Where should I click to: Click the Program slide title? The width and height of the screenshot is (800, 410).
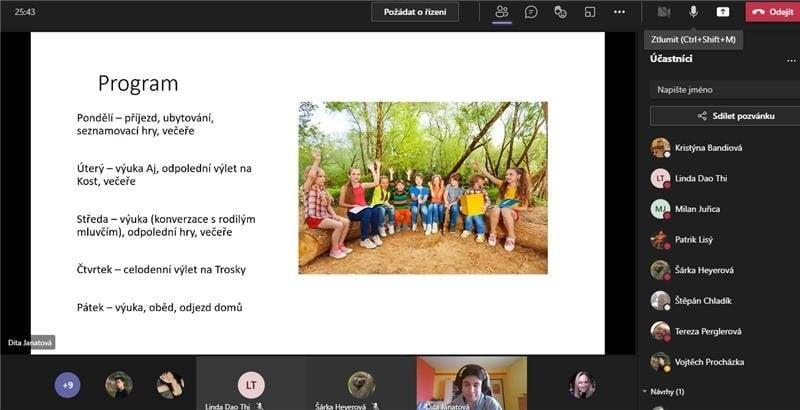click(x=138, y=84)
